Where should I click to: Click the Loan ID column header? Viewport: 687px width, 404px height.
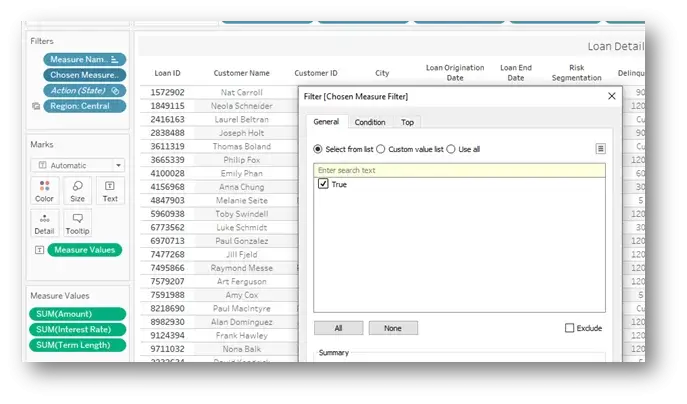pos(167,73)
